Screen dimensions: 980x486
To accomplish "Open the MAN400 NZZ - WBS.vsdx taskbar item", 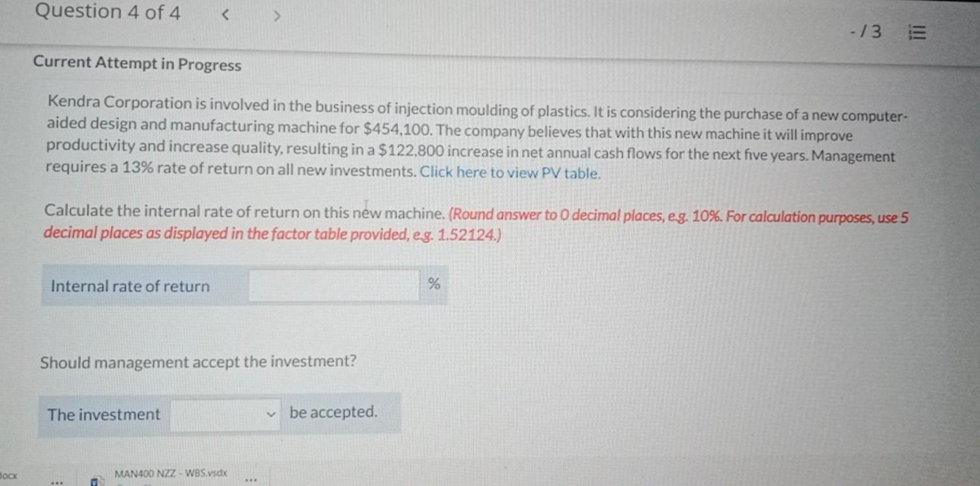I will click(x=170, y=474).
